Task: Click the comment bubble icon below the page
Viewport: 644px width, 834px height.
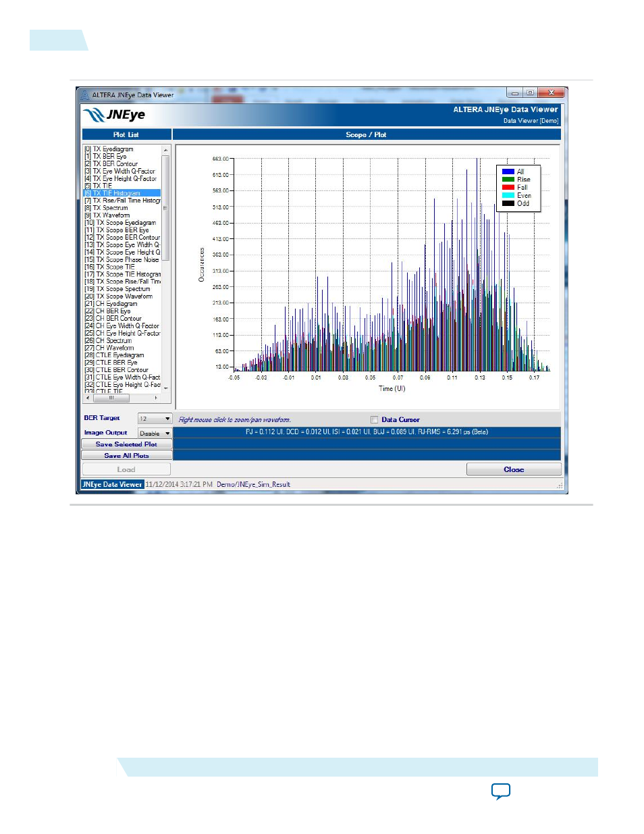Action: tap(500, 791)
